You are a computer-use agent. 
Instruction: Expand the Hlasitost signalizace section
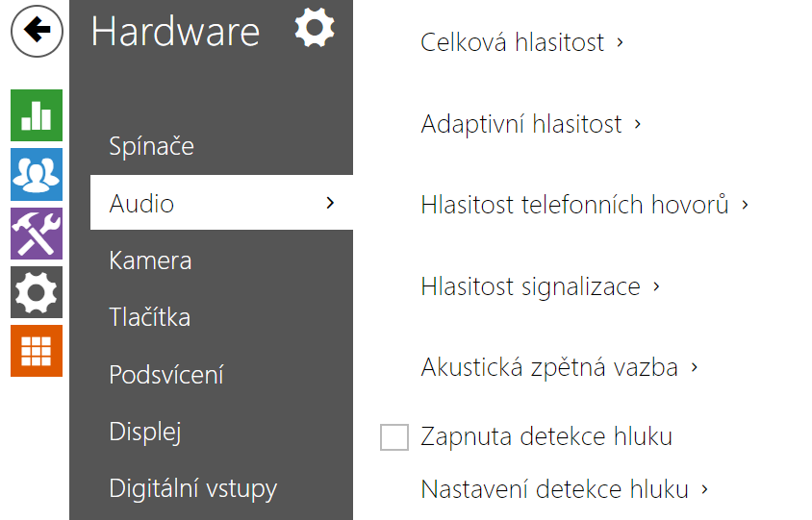click(x=540, y=286)
